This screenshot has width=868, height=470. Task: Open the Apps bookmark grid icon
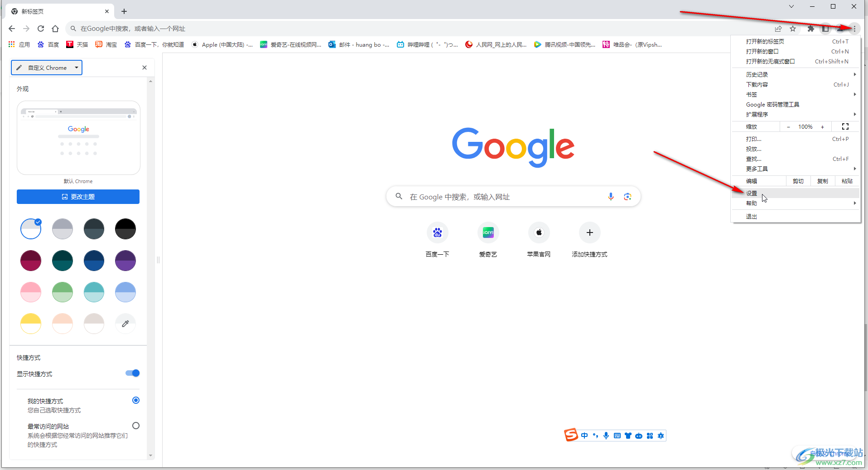pos(19,44)
